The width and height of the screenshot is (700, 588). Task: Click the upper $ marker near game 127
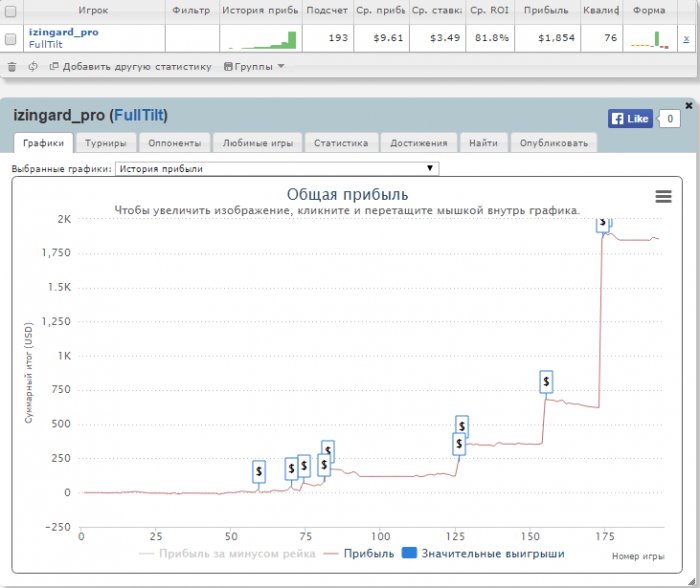(462, 425)
